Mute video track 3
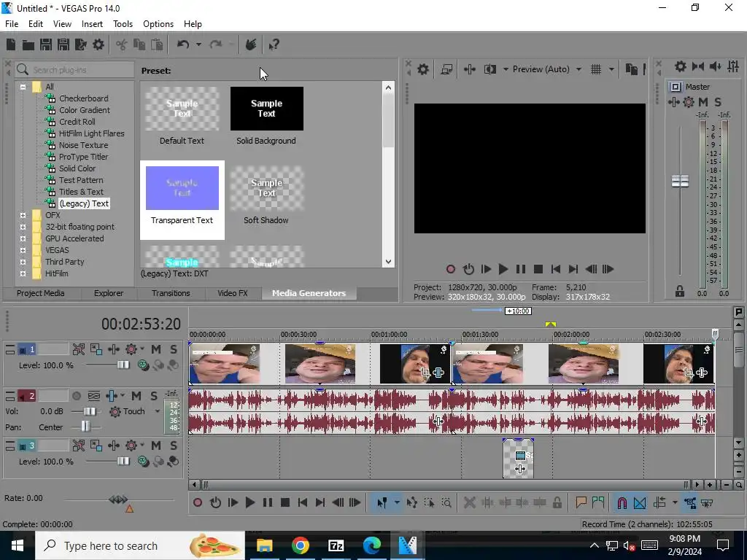The width and height of the screenshot is (747, 560). [x=156, y=446]
